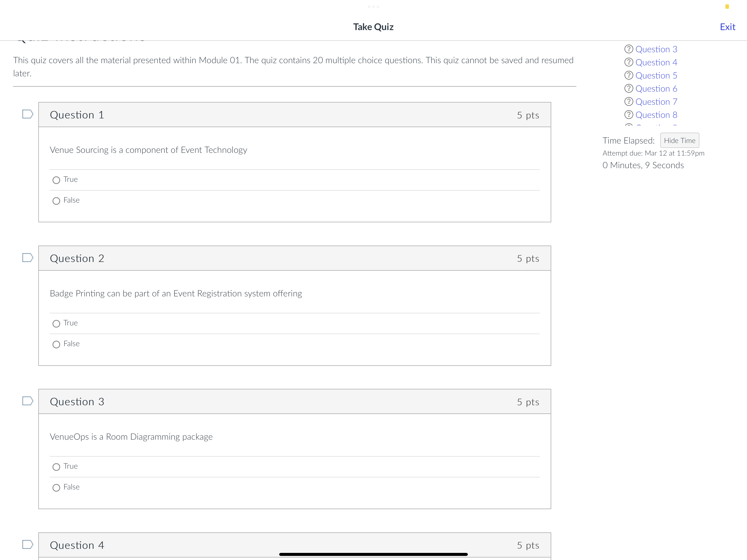Screen dimensions: 747x560
Task: Open Question 7 from the sidebar
Action: (x=655, y=102)
